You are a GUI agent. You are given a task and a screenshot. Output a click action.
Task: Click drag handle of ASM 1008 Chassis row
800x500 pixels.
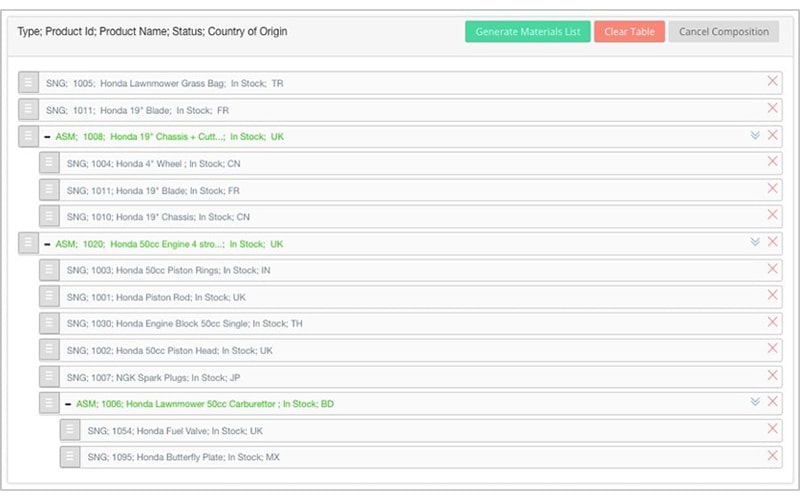tap(29, 136)
